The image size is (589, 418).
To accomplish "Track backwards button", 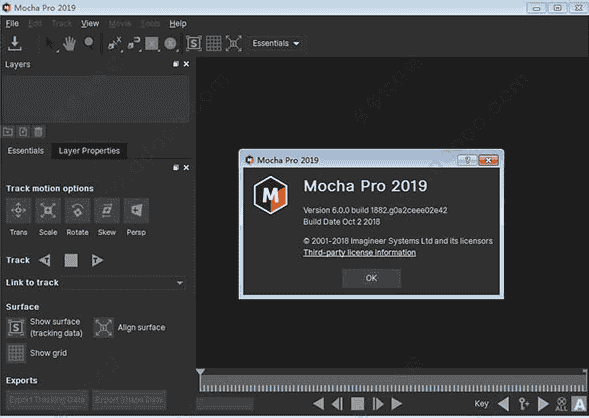I will tap(45, 260).
